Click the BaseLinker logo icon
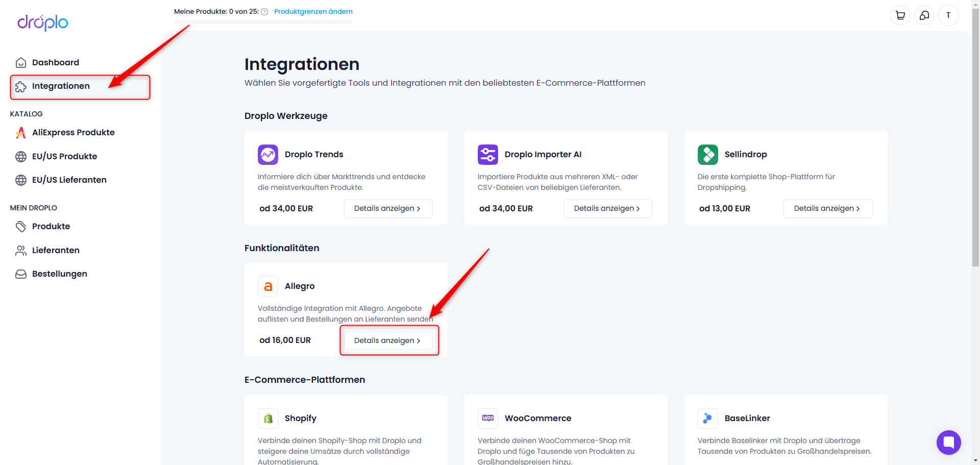 [x=708, y=419]
